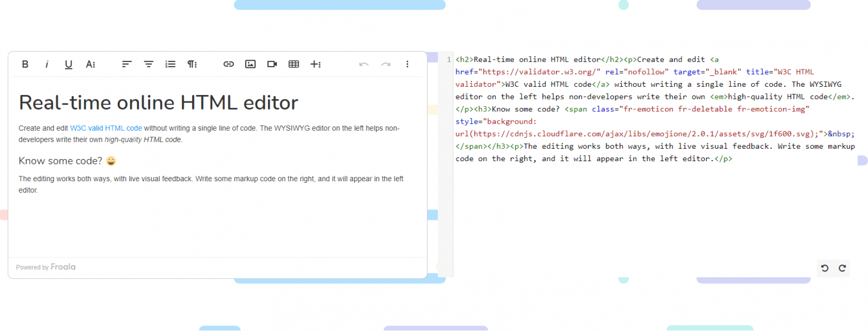This screenshot has width=868, height=331.
Task: Toggle italic formatting
Action: point(47,64)
